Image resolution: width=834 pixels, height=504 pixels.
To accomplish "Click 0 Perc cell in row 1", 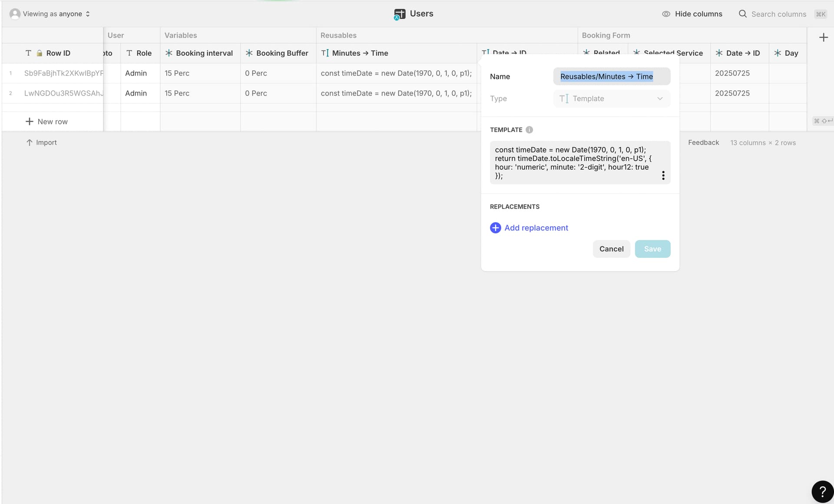I will pos(278,73).
